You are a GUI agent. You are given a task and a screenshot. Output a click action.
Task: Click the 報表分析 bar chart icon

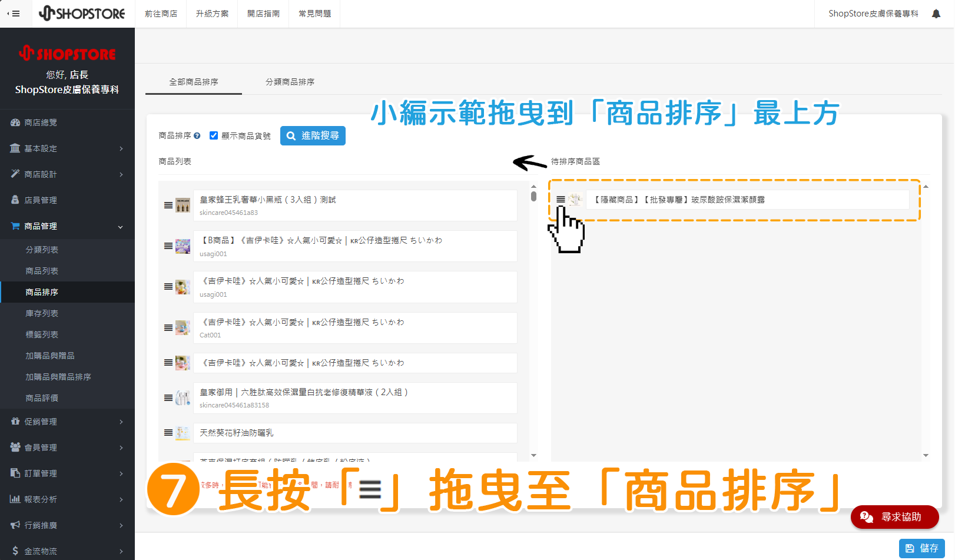click(15, 499)
